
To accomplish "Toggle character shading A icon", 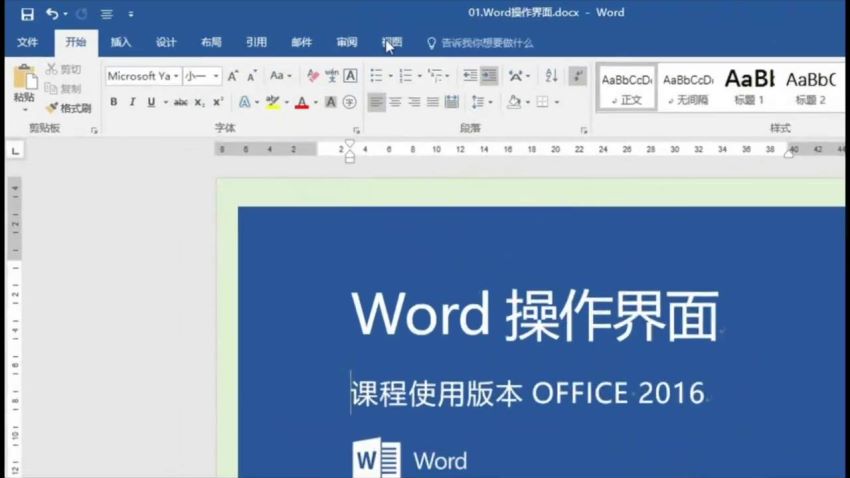I will point(331,102).
